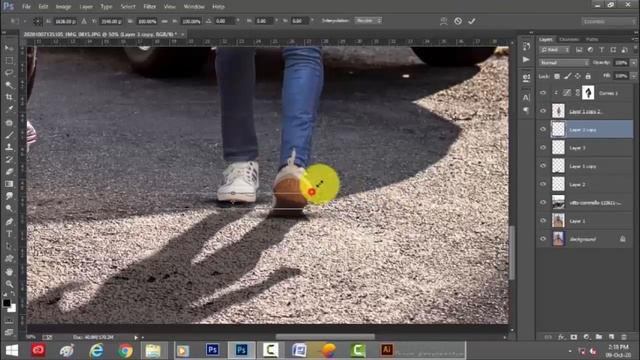Select the Clone Stamp tool
Screen dimensions: 640x360
click(9, 147)
